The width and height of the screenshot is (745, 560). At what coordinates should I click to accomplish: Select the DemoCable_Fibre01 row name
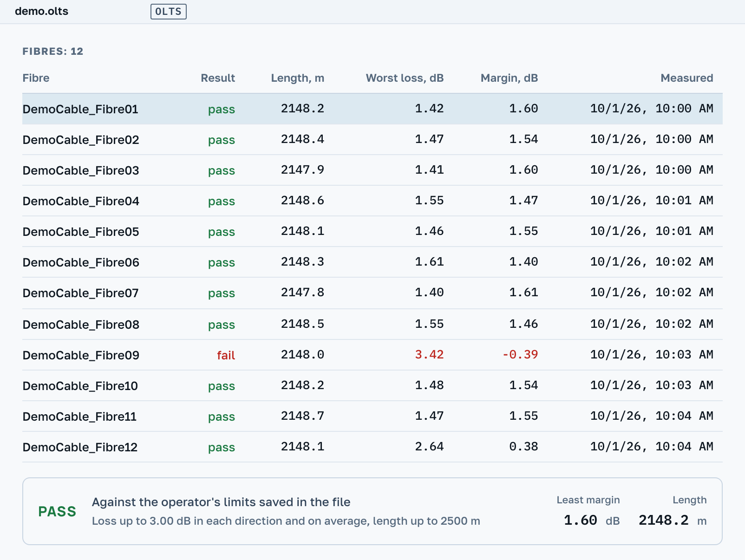[80, 109]
